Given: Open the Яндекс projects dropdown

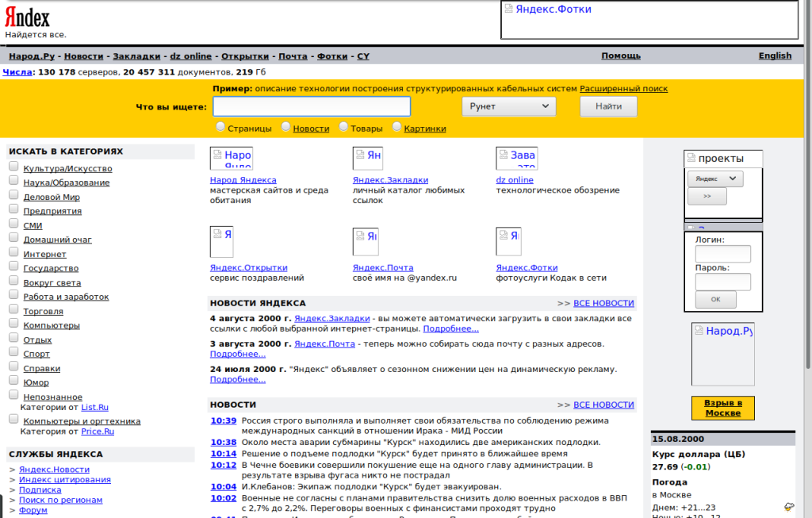Looking at the screenshot, I should (x=715, y=178).
